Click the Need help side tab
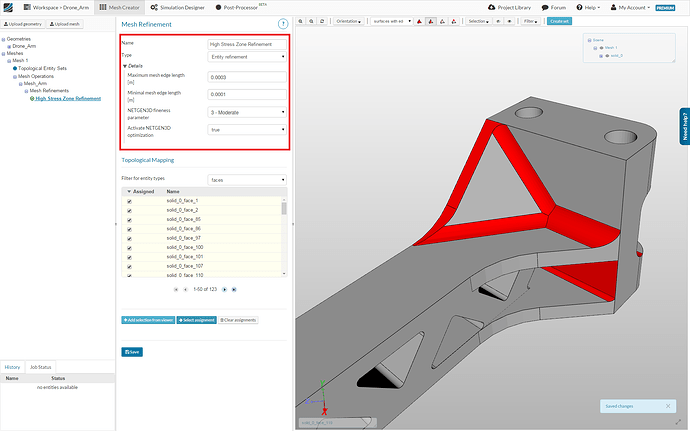 (684, 125)
